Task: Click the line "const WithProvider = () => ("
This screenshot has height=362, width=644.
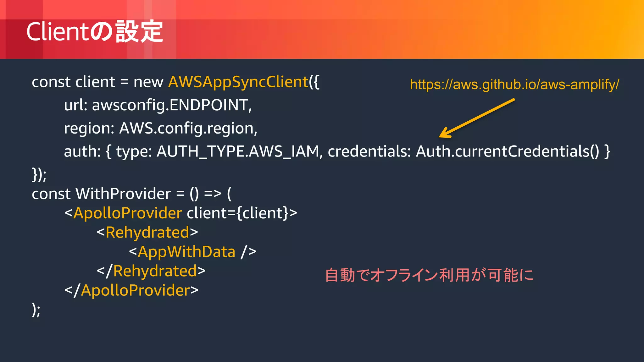Action: pyautogui.click(x=132, y=194)
